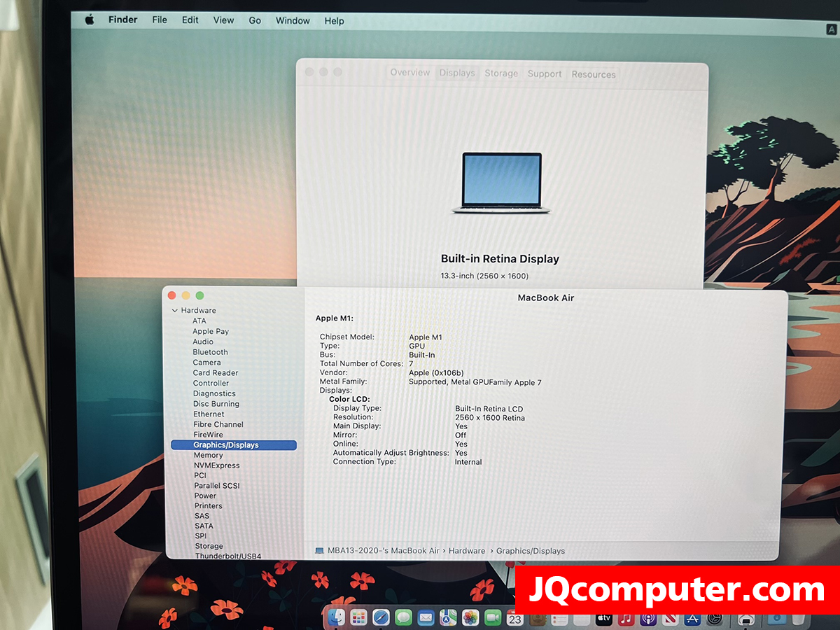The image size is (840, 630).
Task: Select Memory in hardware sidebar
Action: point(209,455)
